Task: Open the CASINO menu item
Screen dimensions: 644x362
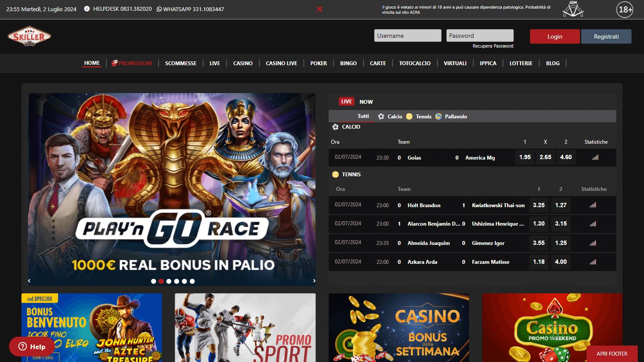Action: pyautogui.click(x=243, y=63)
